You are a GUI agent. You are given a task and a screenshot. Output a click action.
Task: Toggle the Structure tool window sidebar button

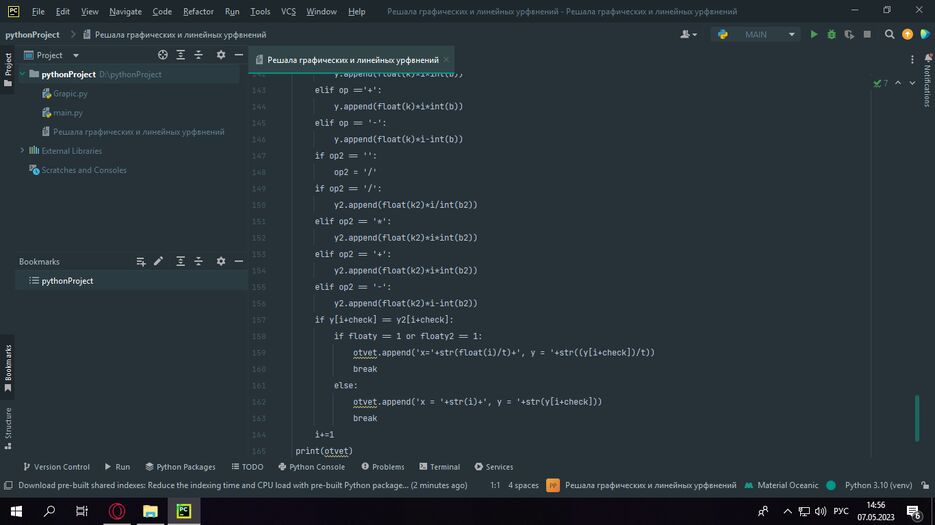click(8, 428)
